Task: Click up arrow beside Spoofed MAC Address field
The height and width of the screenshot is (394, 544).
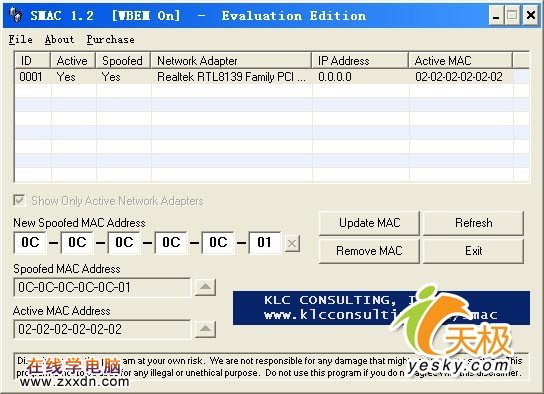Action: tap(205, 287)
